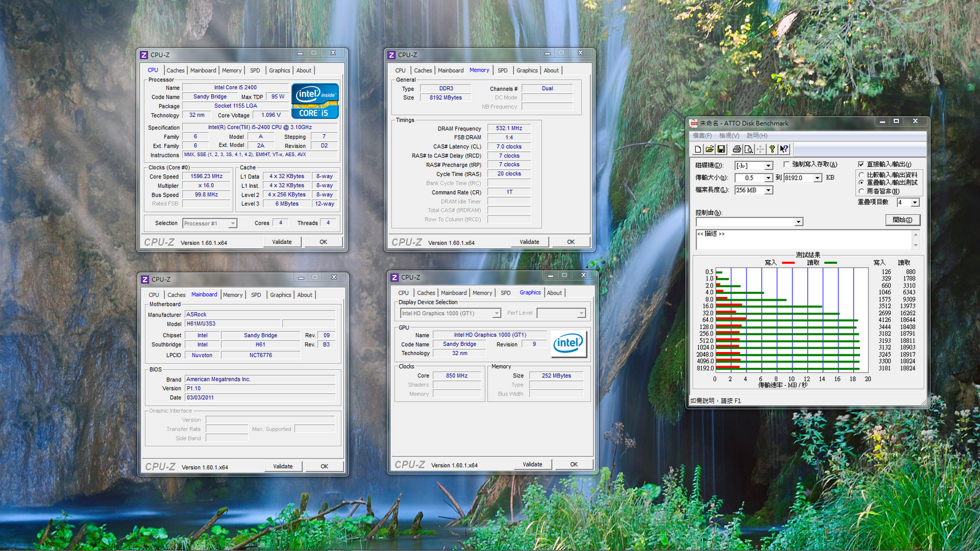Open Mainboard tab in CPU-Z memory window
The height and width of the screenshot is (551, 980).
pyautogui.click(x=451, y=71)
